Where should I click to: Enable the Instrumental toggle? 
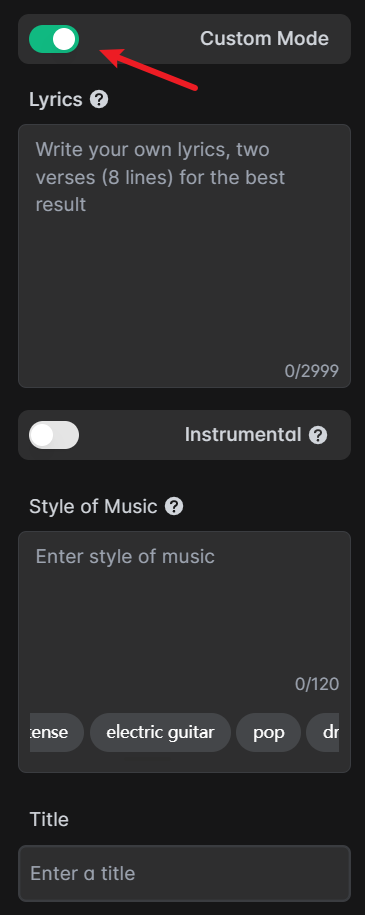click(x=54, y=435)
